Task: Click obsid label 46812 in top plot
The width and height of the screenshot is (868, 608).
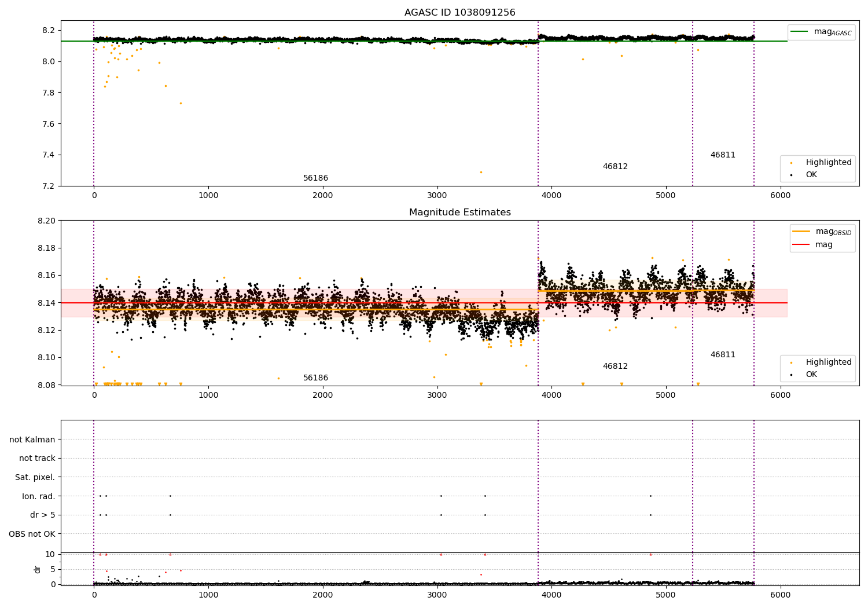Action: 615,166
